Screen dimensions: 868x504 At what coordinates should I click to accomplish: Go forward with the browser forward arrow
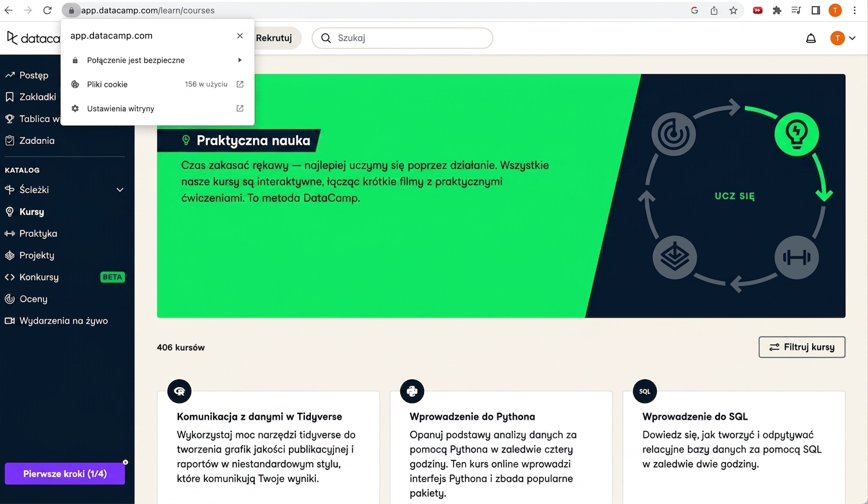pyautogui.click(x=28, y=10)
